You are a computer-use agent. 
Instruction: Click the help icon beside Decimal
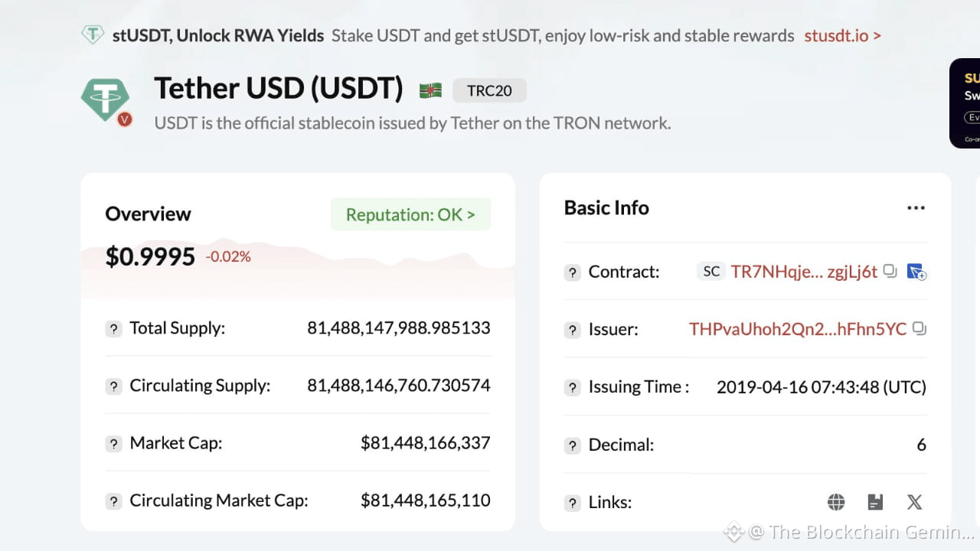click(x=572, y=445)
